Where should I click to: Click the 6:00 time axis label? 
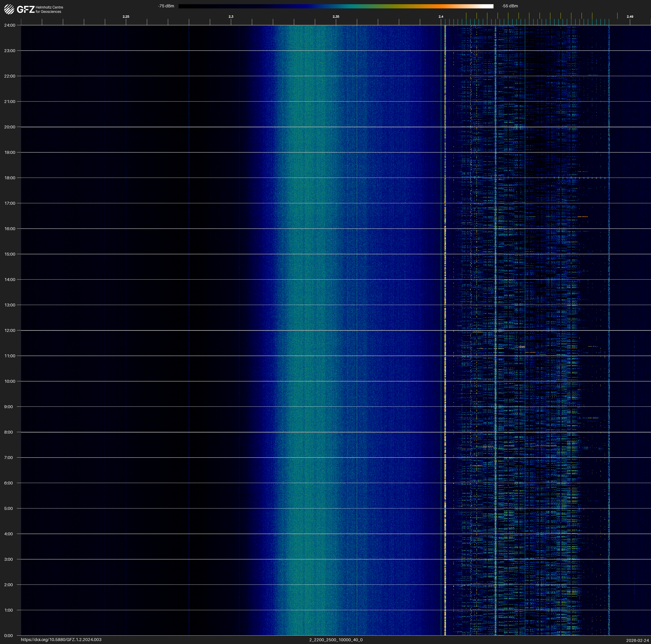8,483
